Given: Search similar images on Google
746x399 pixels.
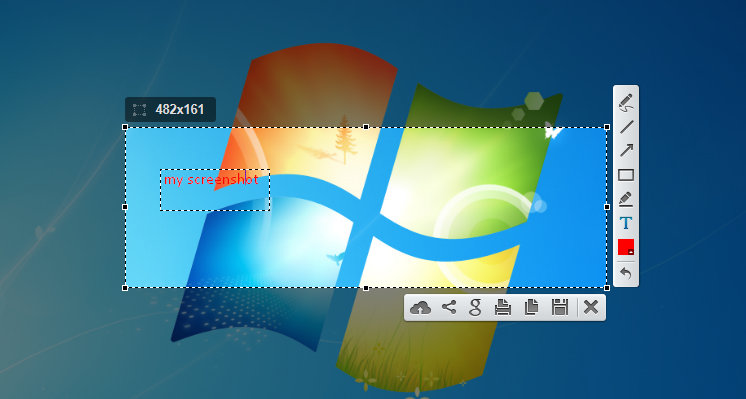Looking at the screenshot, I should pyautogui.click(x=475, y=308).
